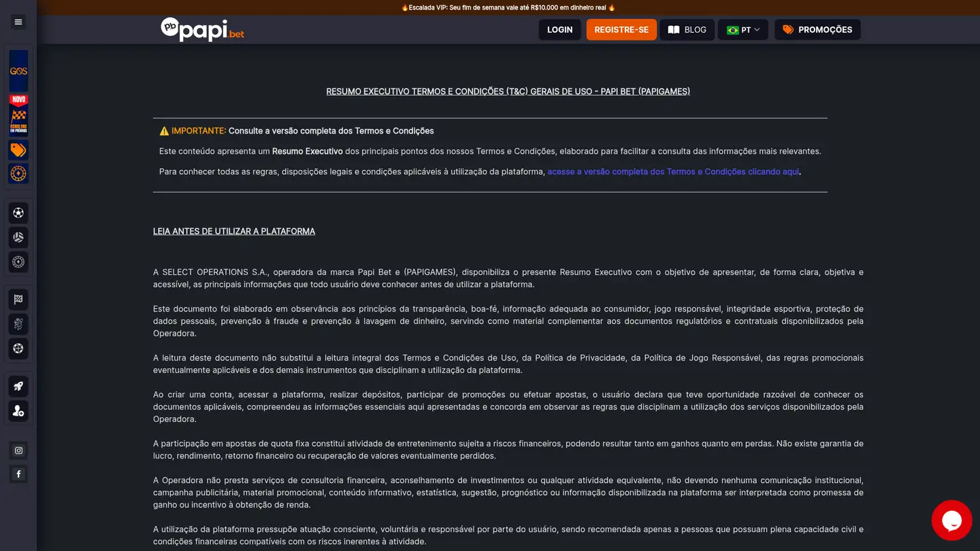Click the REGISTRE-SE button
Image resolution: width=980 pixels, height=551 pixels.
[x=621, y=30]
